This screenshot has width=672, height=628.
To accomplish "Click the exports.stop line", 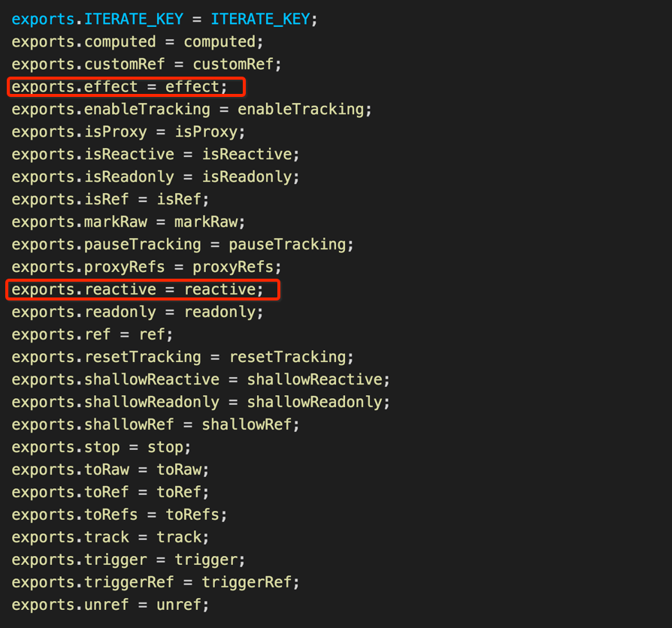I will tap(101, 447).
